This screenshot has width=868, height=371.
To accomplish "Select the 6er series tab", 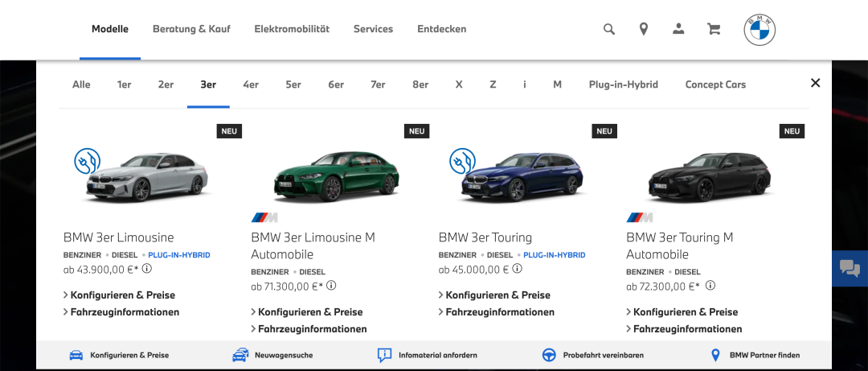I will 336,85.
